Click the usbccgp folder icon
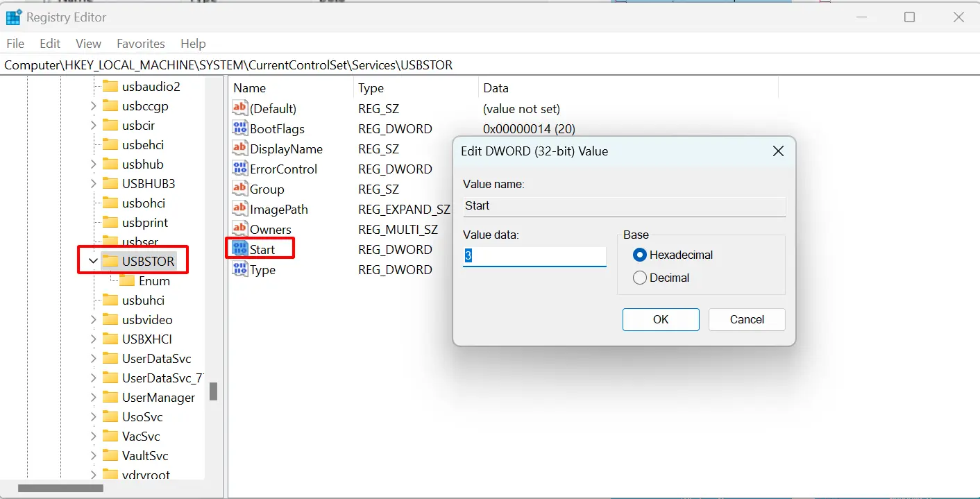Image resolution: width=980 pixels, height=499 pixels. point(110,105)
